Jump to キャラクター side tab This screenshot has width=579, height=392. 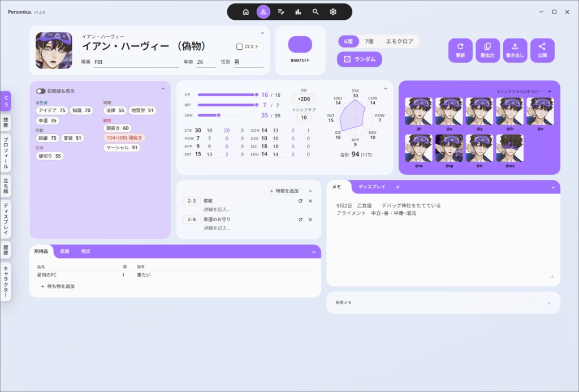click(6, 281)
